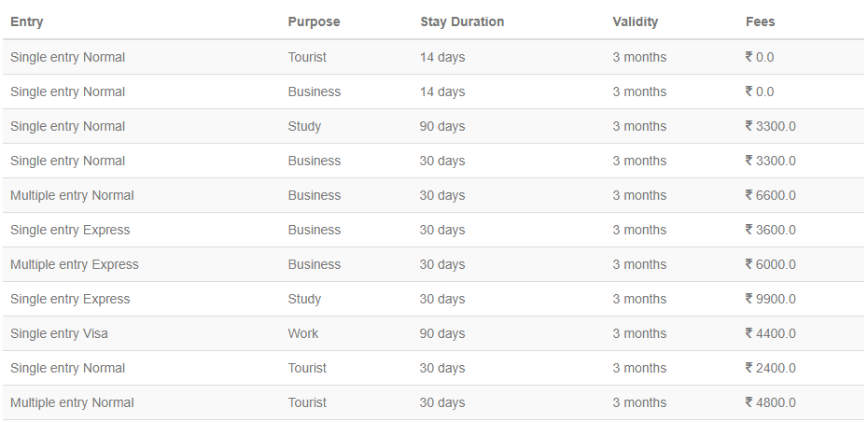Image resolution: width=868 pixels, height=422 pixels.
Task: Click the Entry column header
Action: point(26,21)
